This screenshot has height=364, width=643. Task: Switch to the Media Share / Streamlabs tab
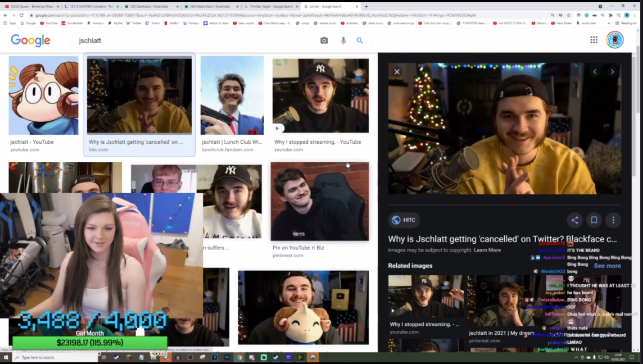(211, 7)
